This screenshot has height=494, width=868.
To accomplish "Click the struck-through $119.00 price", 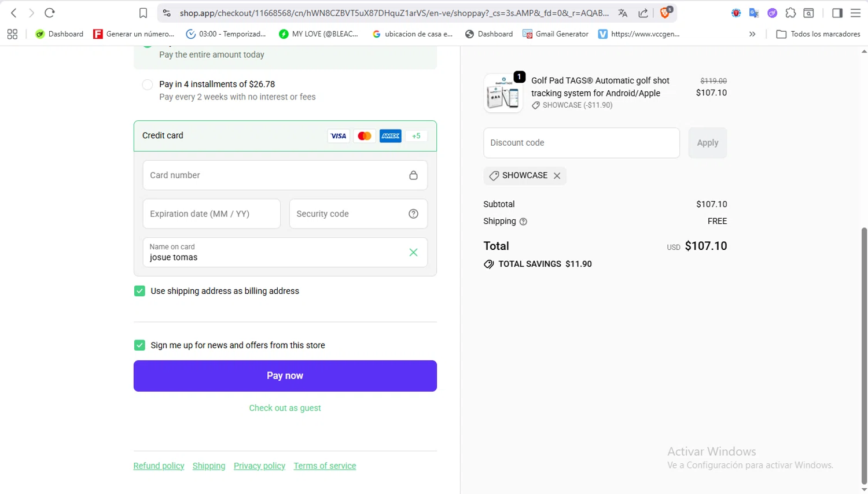I will coord(713,81).
